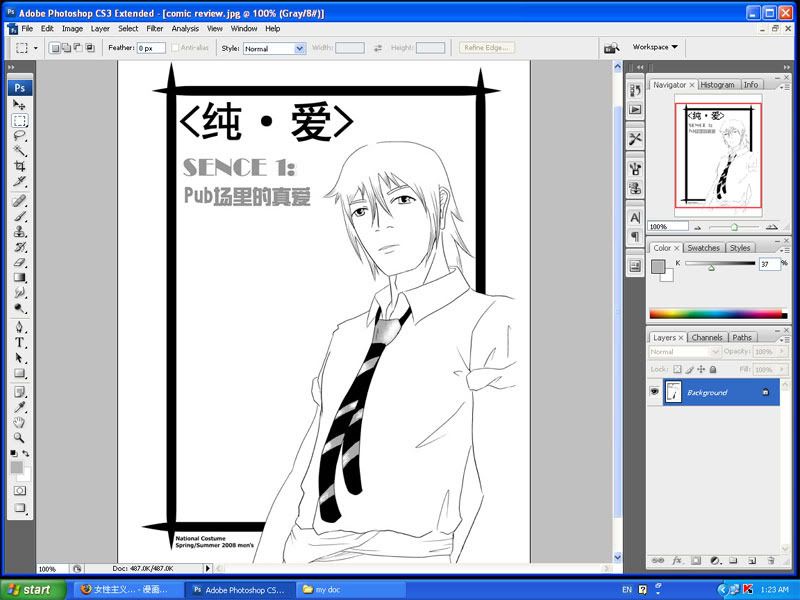800x600 pixels.
Task: Switch to the Channels tab
Action: [x=706, y=338]
